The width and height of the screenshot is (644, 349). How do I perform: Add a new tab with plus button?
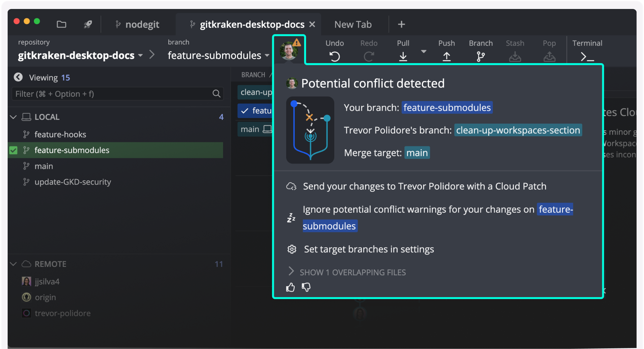pyautogui.click(x=401, y=24)
